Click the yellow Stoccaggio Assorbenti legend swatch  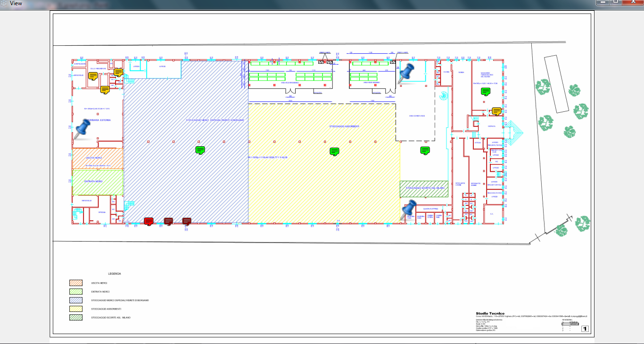pyautogui.click(x=76, y=309)
